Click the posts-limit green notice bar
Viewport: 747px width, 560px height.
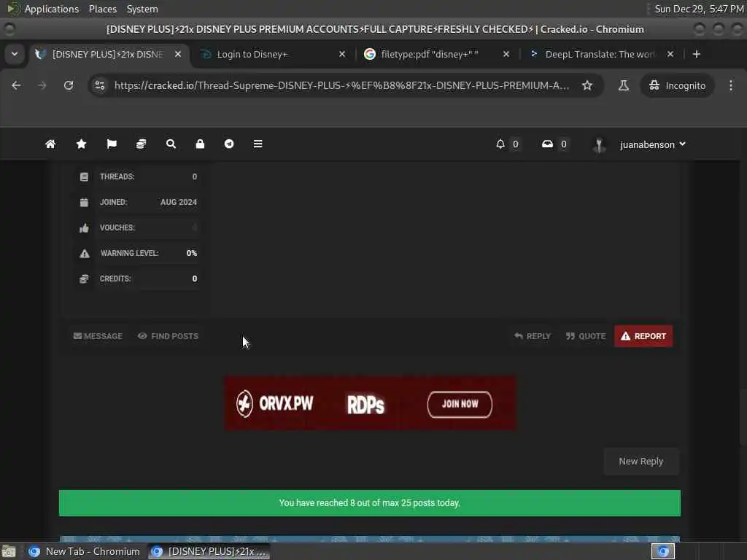click(370, 503)
